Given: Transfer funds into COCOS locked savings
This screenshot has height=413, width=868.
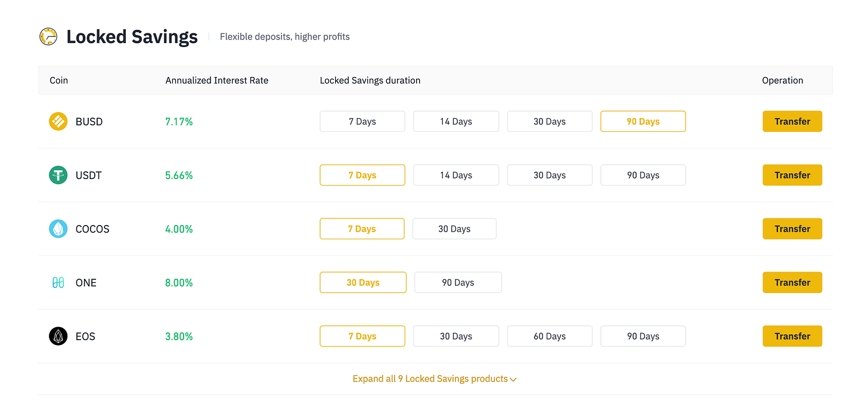Looking at the screenshot, I should pyautogui.click(x=792, y=229).
